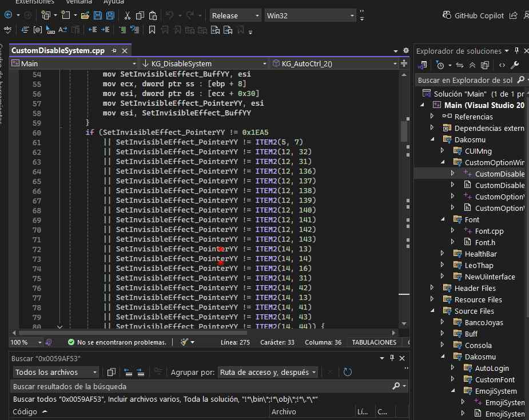529x420 pixels.
Task: Switch views icon in Solution Explorer
Action: (x=423, y=65)
